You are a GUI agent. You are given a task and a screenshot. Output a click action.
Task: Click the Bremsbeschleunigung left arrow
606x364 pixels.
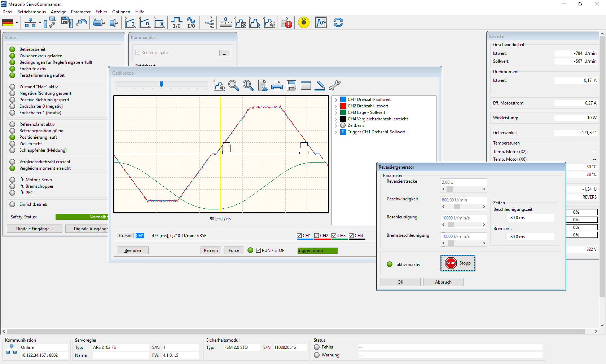click(x=443, y=243)
